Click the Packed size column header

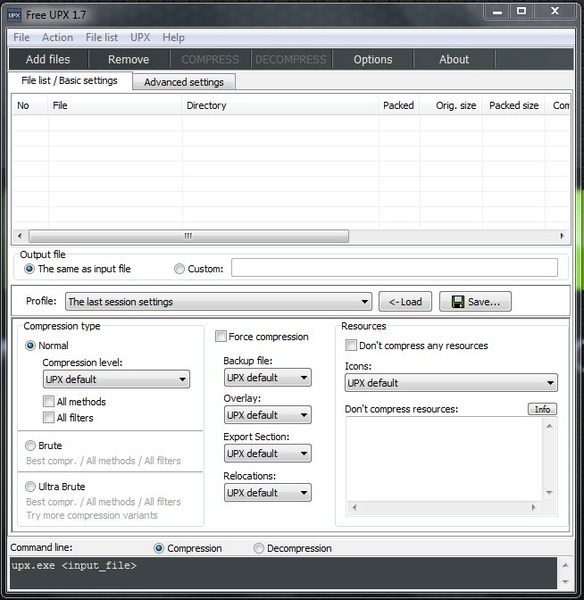514,106
